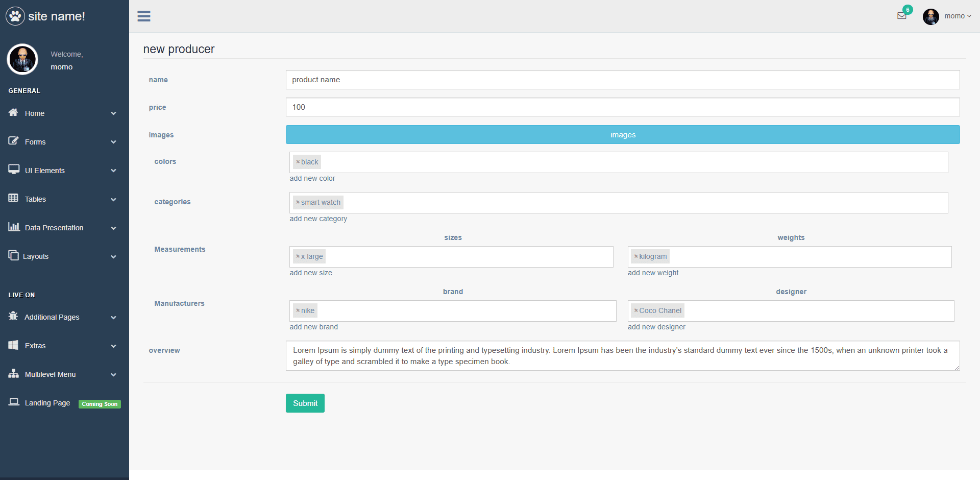Viewport: 980px width, 480px height.
Task: Click the Tables grid icon
Action: pyautogui.click(x=13, y=198)
